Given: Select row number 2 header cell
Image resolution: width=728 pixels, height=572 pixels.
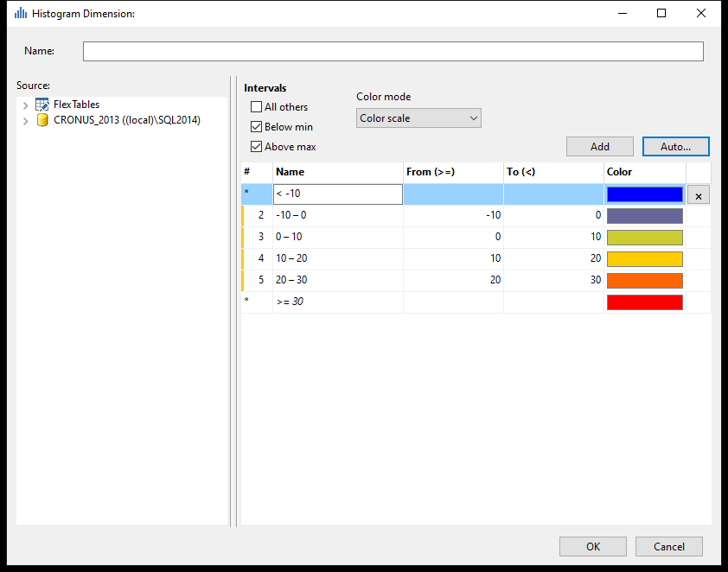Looking at the screenshot, I should point(257,215).
